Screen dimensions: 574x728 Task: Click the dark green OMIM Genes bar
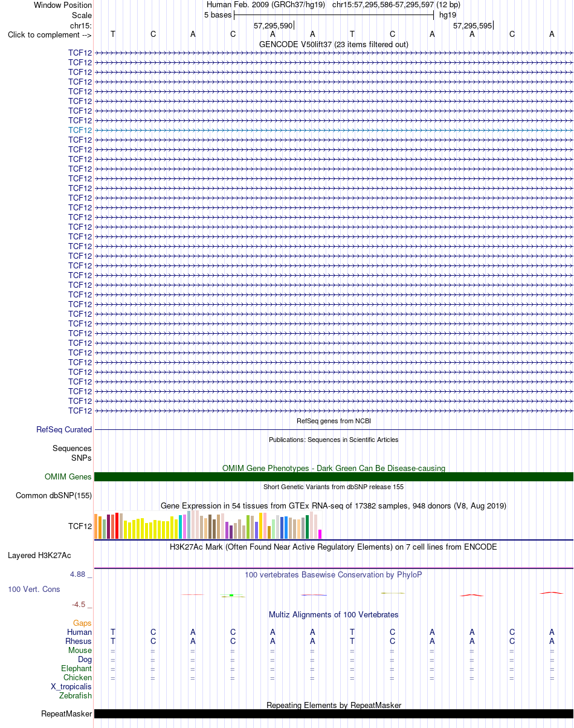pyautogui.click(x=334, y=476)
